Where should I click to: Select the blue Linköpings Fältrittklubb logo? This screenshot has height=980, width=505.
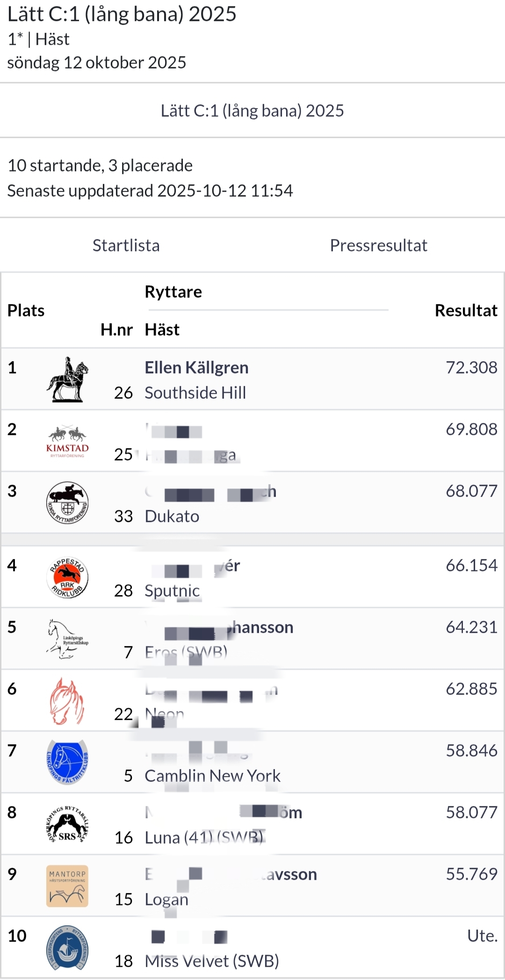67,762
